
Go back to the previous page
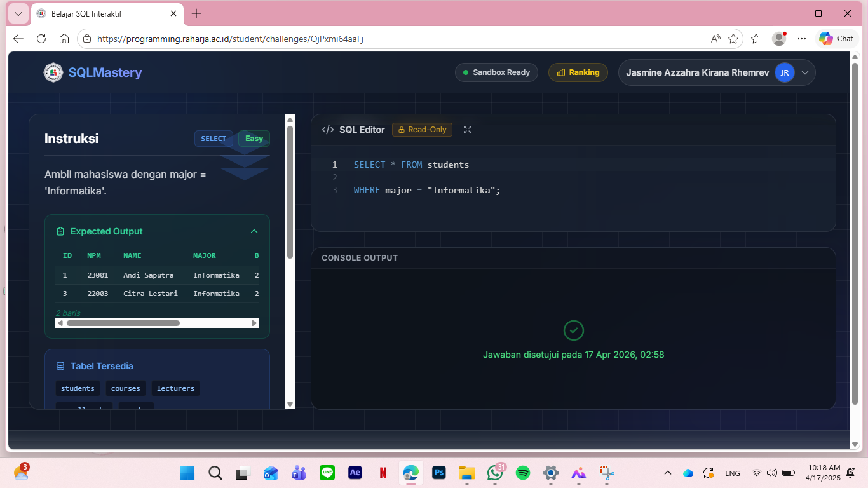[18, 39]
